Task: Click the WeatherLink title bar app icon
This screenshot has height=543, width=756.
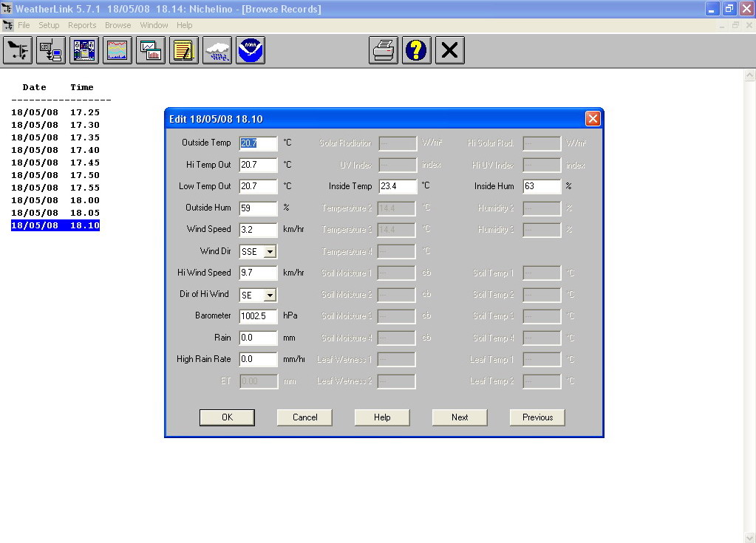Action: coord(7,9)
